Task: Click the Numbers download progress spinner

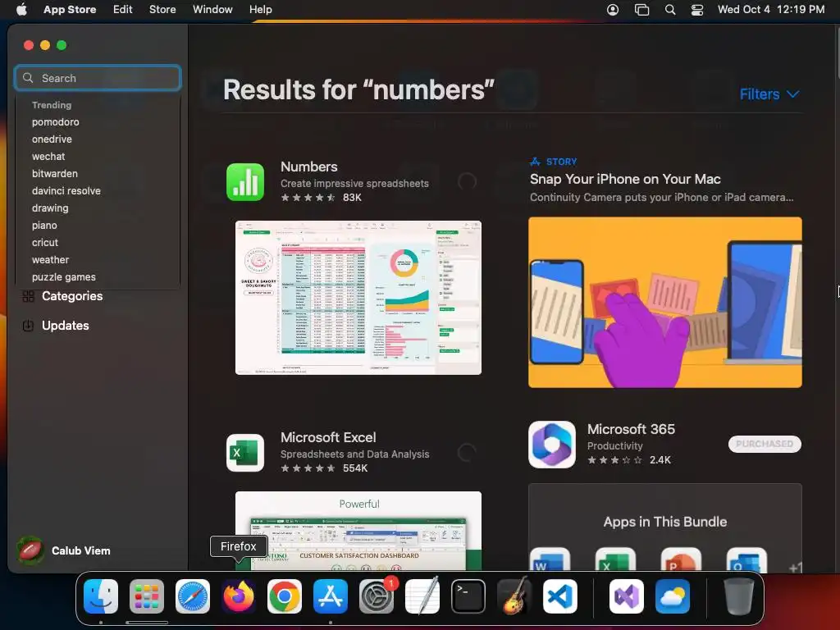Action: [467, 182]
